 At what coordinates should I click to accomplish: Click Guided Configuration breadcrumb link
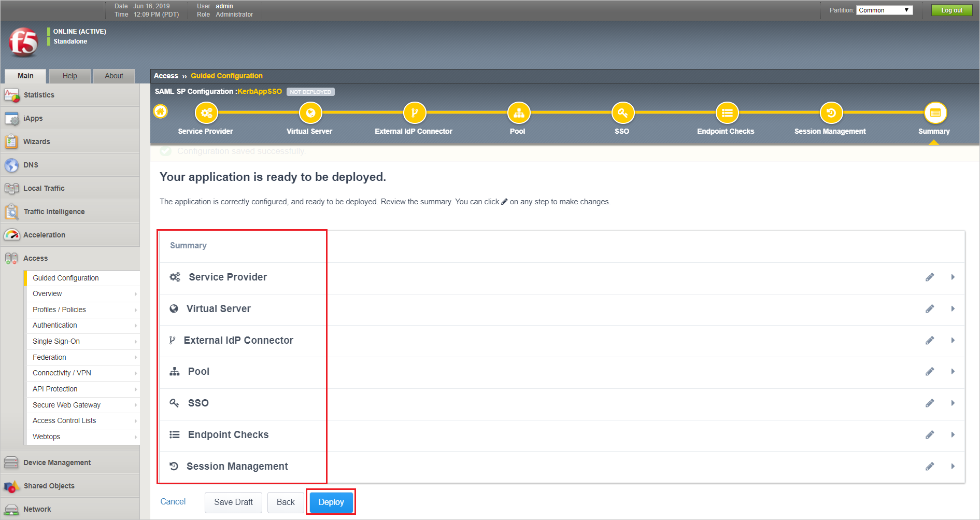click(x=226, y=76)
